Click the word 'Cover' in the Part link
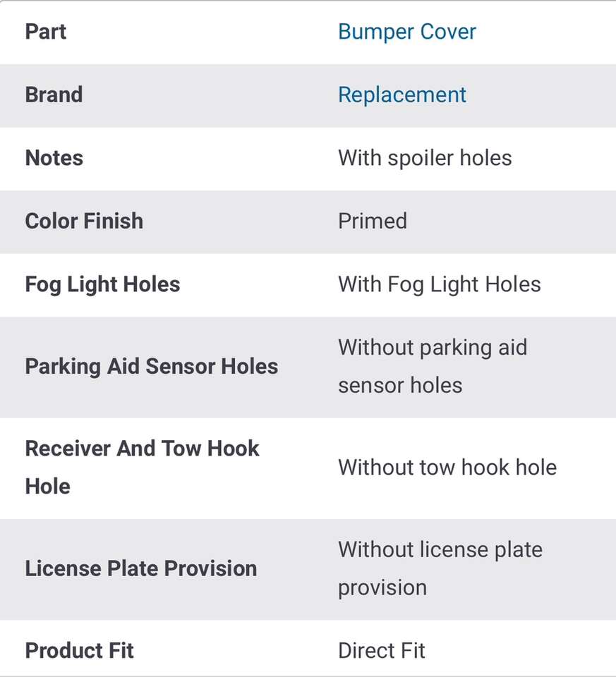The width and height of the screenshot is (616, 677). 448,32
